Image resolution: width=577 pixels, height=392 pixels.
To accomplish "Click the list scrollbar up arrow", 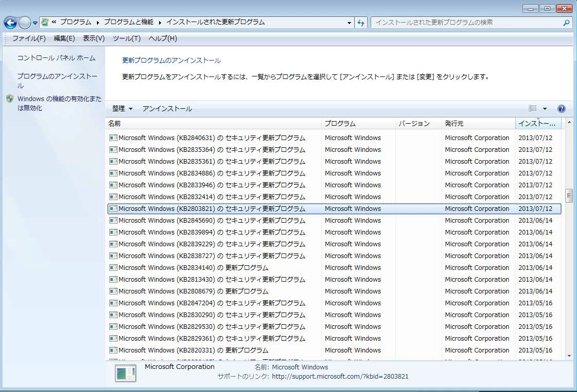I will pos(569,122).
